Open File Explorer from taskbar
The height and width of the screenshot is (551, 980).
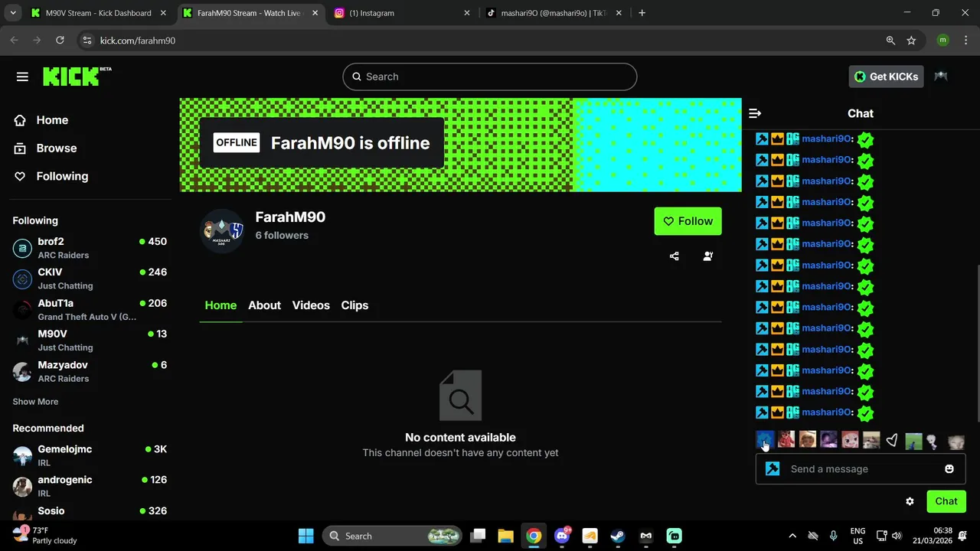(505, 536)
